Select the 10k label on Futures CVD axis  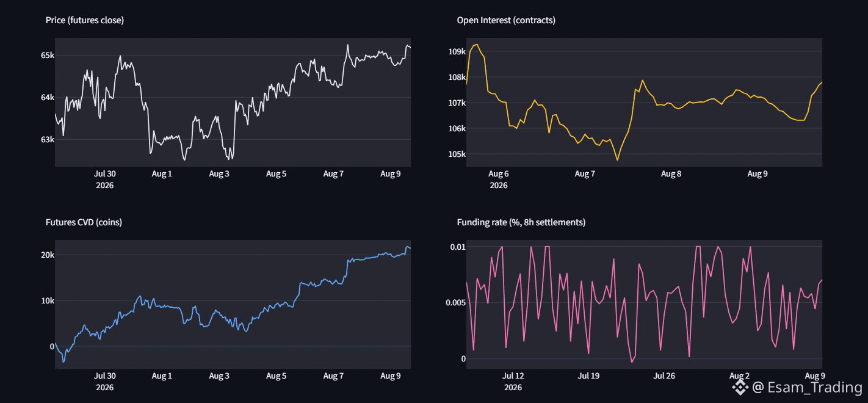48,300
